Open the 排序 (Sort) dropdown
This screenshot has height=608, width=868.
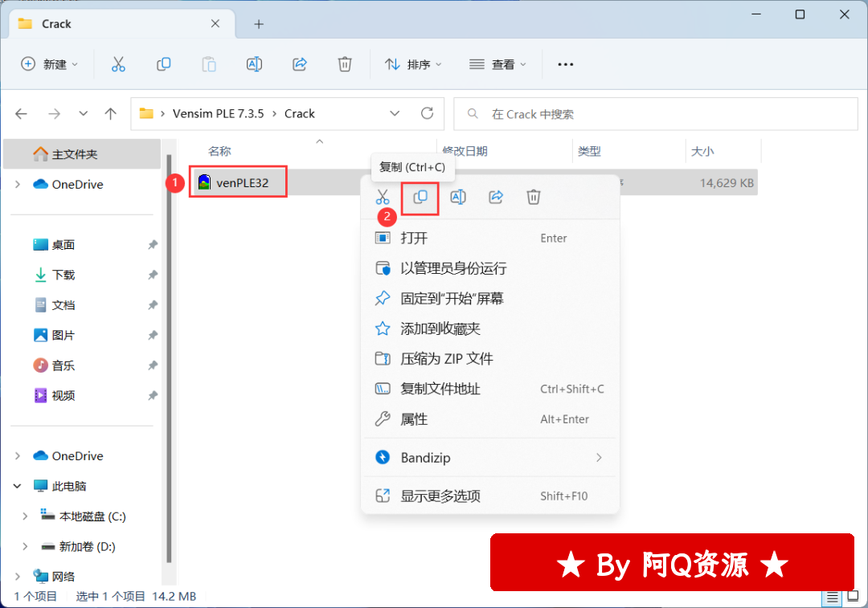[x=414, y=64]
